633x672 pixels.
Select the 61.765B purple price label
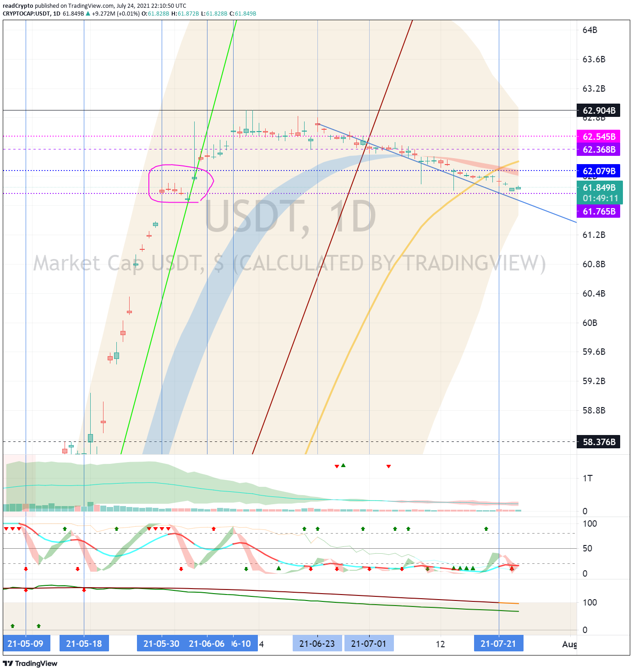pyautogui.click(x=598, y=211)
